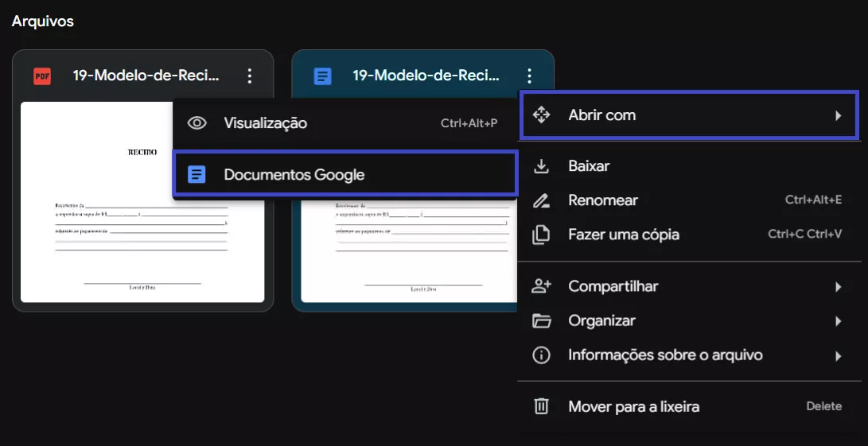This screenshot has height=446, width=868.
Task: Expand the Informações sobre o arquivo submenu arrow
Action: (838, 355)
